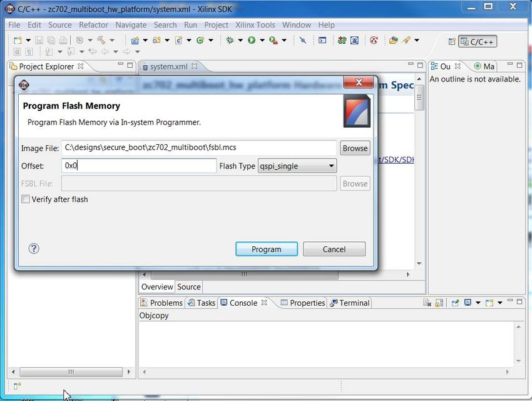The height and width of the screenshot is (401, 532).
Task: Expand the Run icon dropdown arrow
Action: 262,40
